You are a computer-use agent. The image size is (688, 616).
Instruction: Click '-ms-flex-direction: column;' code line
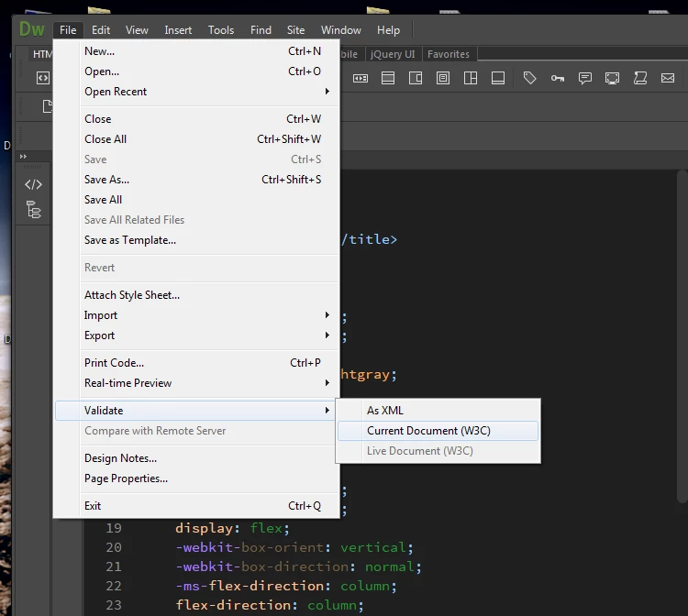[286, 586]
